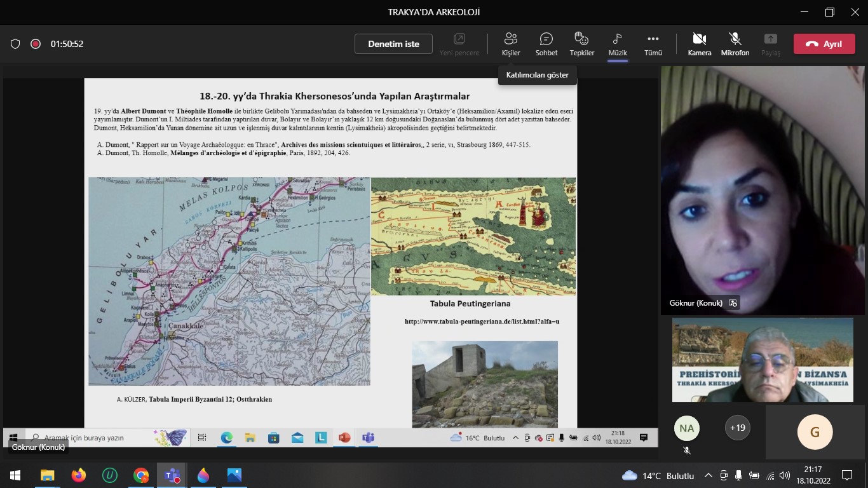Leave the meeting with Ayrıl
The width and height of the screenshot is (868, 488).
[x=824, y=44]
